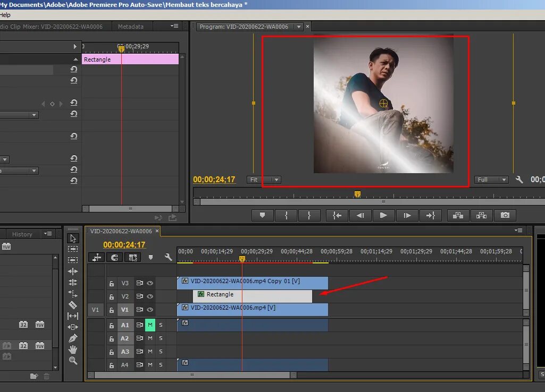Image resolution: width=545 pixels, height=392 pixels.
Task: Toggle nest sequence insert button
Action: click(x=97, y=257)
